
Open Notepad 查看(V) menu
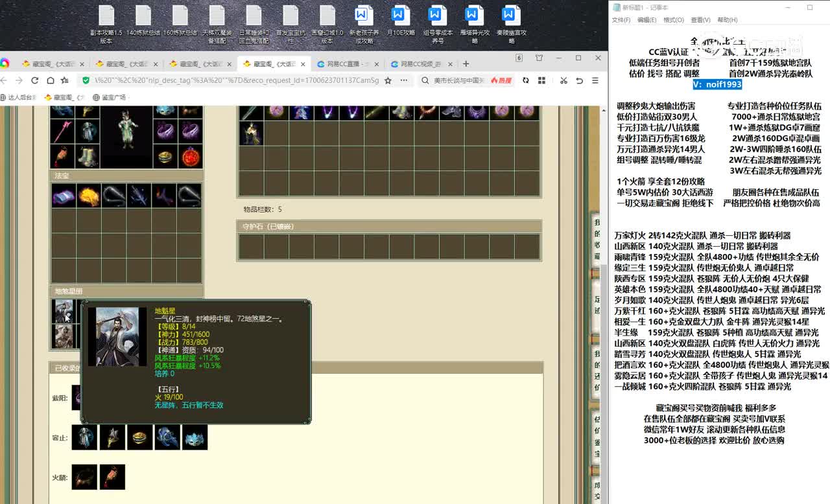click(700, 20)
